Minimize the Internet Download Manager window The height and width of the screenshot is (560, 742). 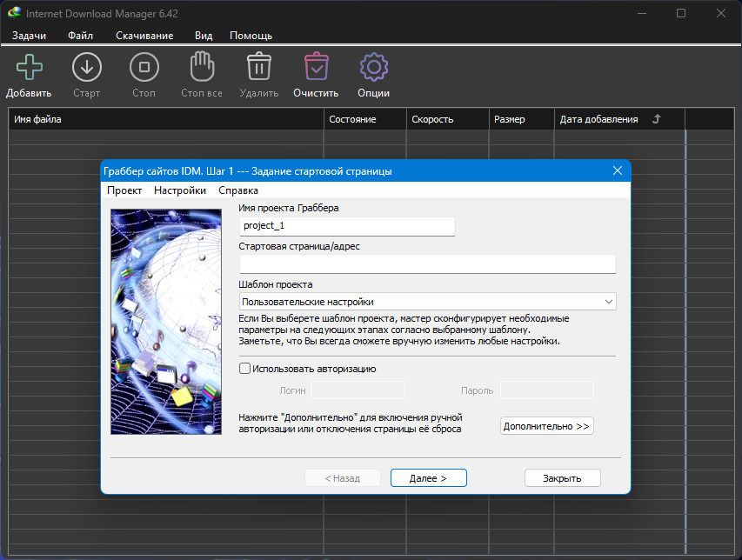[642, 13]
